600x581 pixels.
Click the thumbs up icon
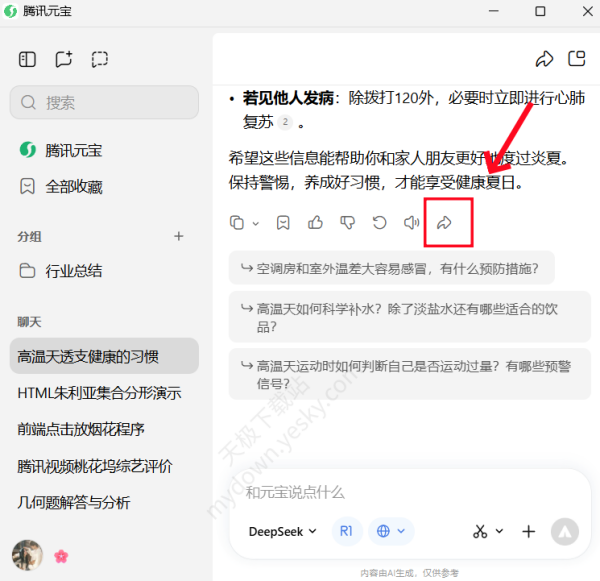coord(315,222)
